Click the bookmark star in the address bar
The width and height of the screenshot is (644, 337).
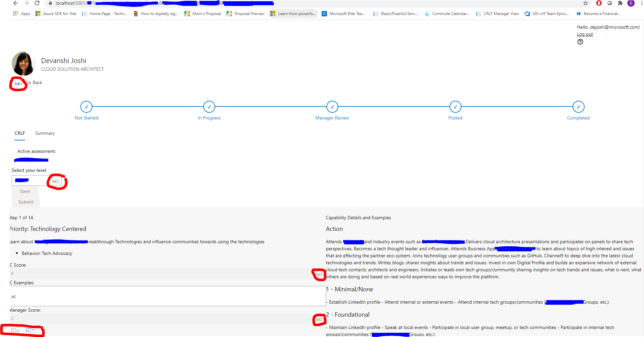click(x=586, y=3)
